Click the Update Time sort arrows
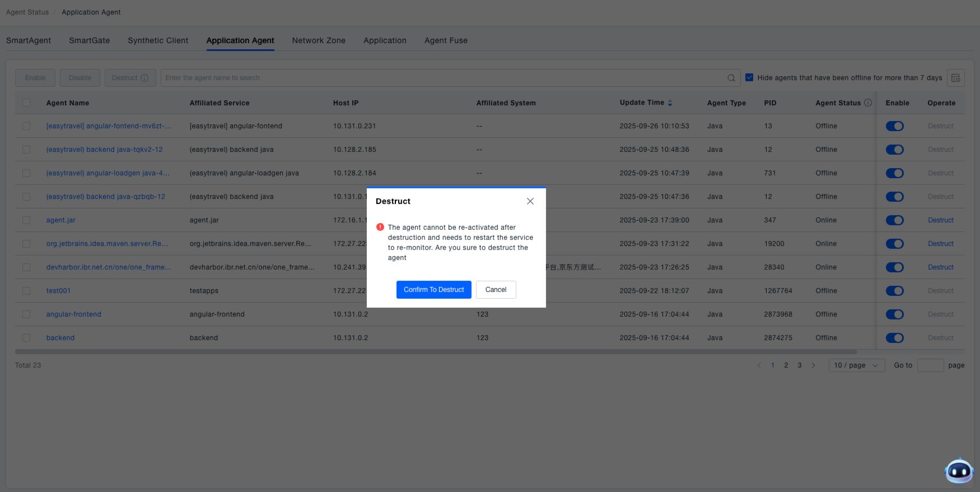Screen dimensions: 980x492 coord(670,103)
